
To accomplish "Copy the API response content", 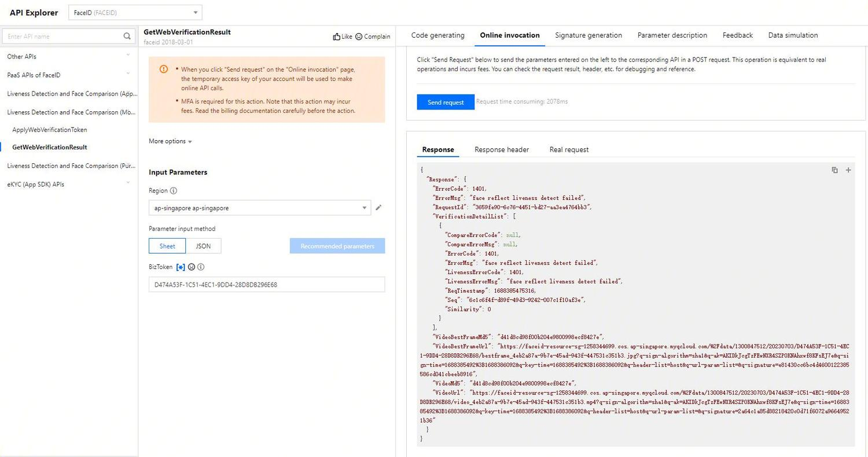I will pos(834,170).
